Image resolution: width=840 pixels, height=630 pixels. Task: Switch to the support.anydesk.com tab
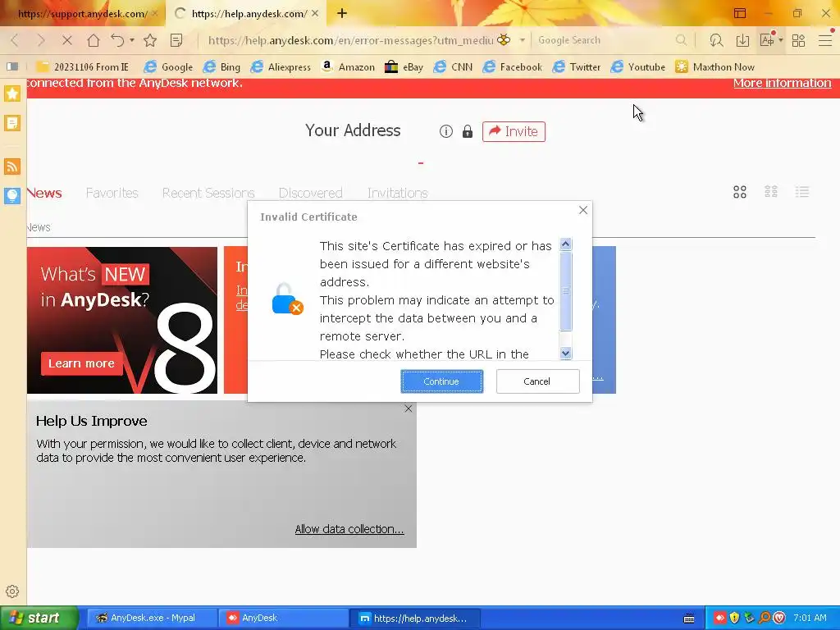82,13
